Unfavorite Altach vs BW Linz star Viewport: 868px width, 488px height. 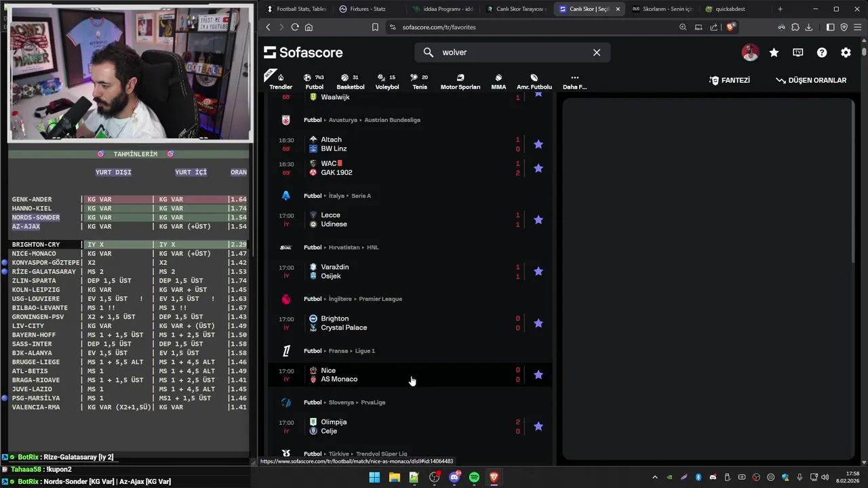pyautogui.click(x=538, y=144)
